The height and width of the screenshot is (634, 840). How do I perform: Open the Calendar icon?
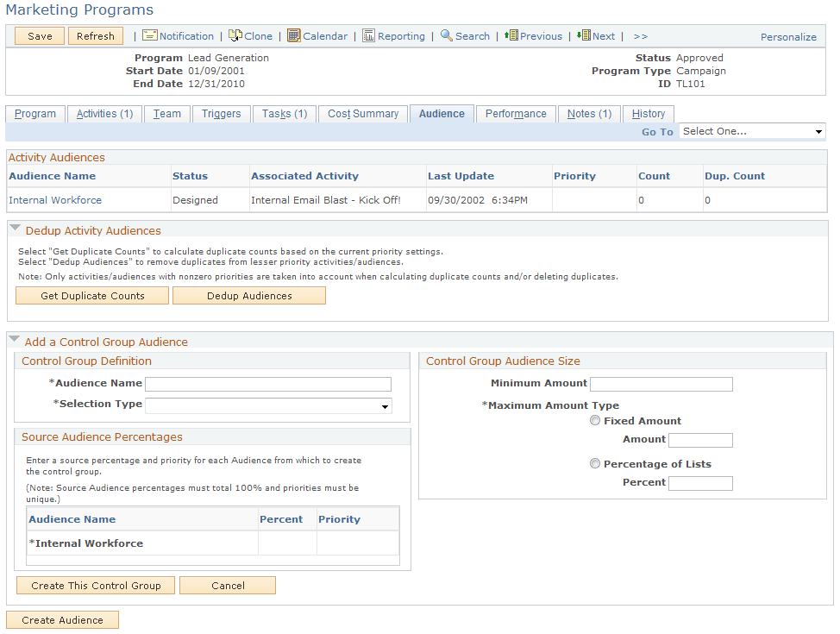pyautogui.click(x=293, y=35)
